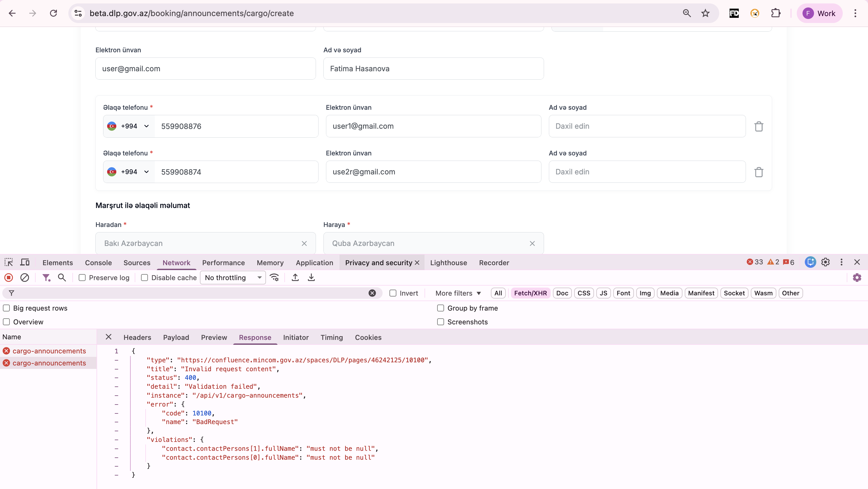Open the Sources panel
This screenshot has width=868, height=489.
pyautogui.click(x=137, y=263)
